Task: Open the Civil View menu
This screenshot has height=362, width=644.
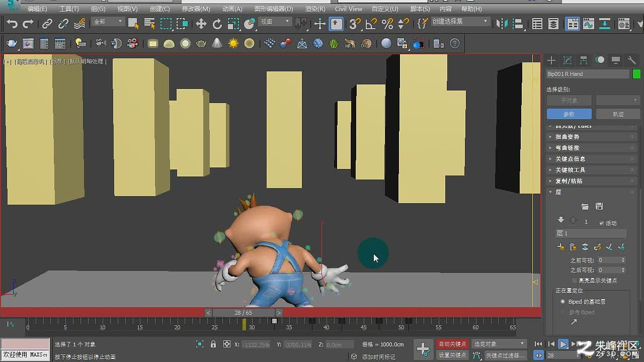Action: tap(348, 9)
